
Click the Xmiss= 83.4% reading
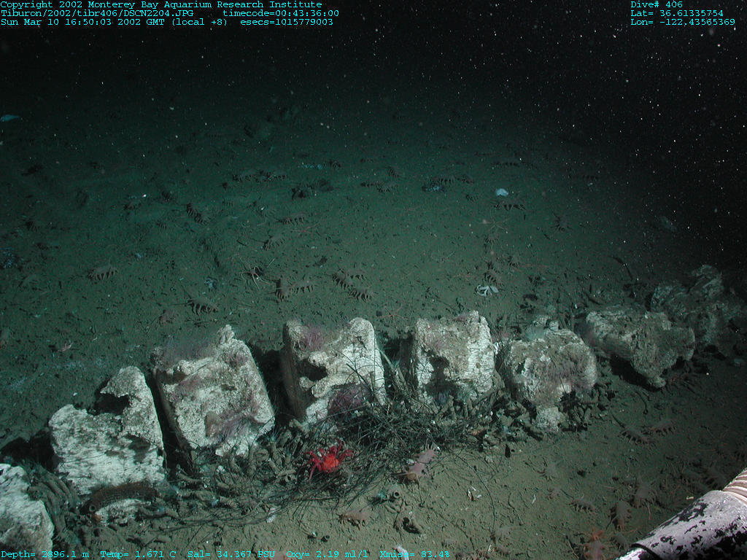pos(414,554)
